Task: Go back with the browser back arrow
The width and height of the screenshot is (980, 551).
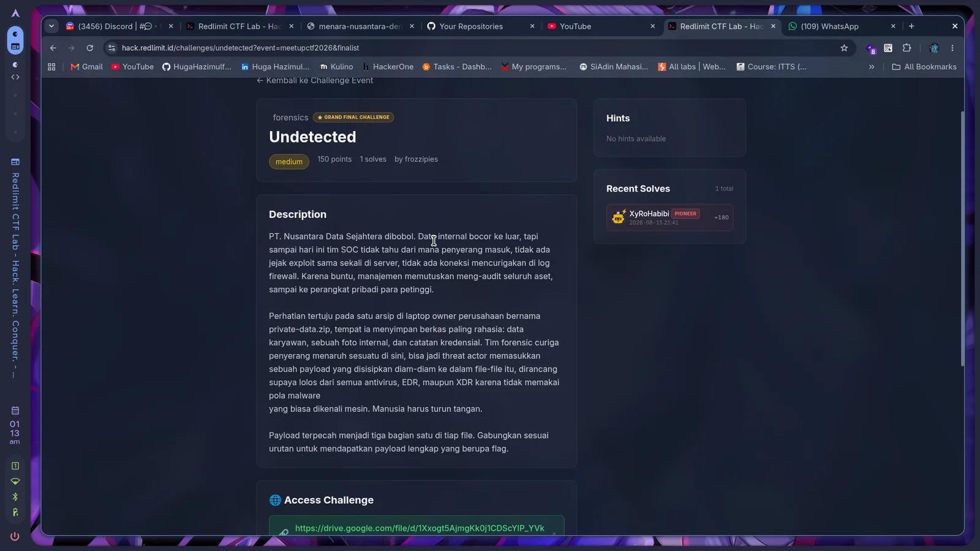Action: (53, 48)
